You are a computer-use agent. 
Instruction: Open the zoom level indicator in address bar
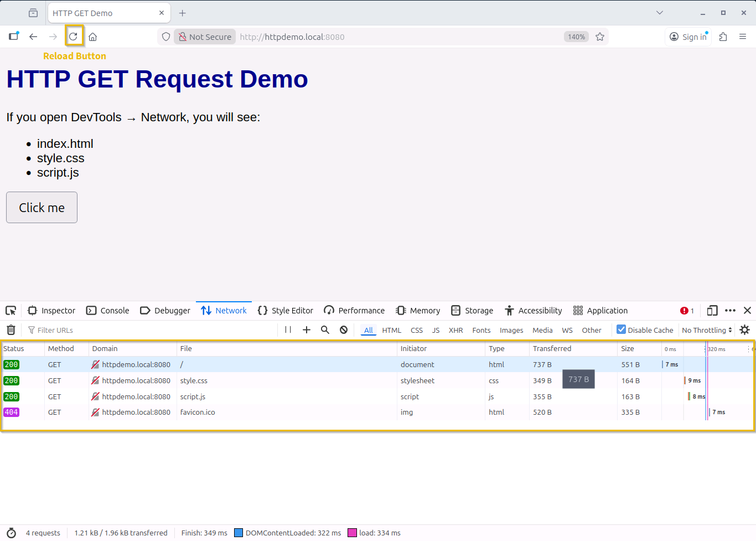pyautogui.click(x=576, y=36)
